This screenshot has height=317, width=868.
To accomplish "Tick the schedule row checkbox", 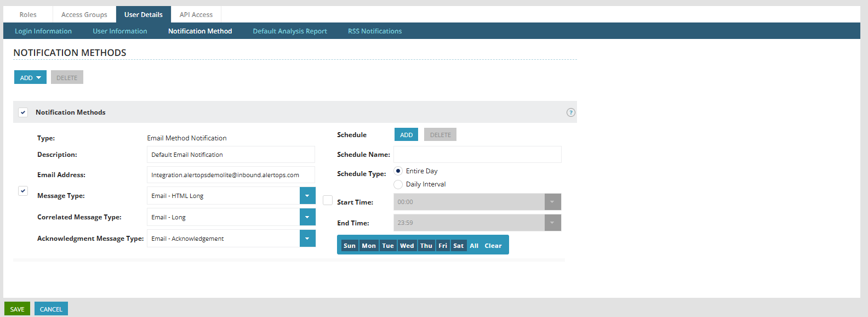I will (x=328, y=200).
